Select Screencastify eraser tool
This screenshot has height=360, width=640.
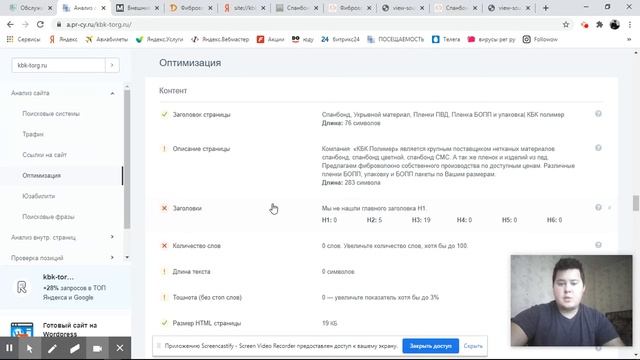tap(75, 349)
